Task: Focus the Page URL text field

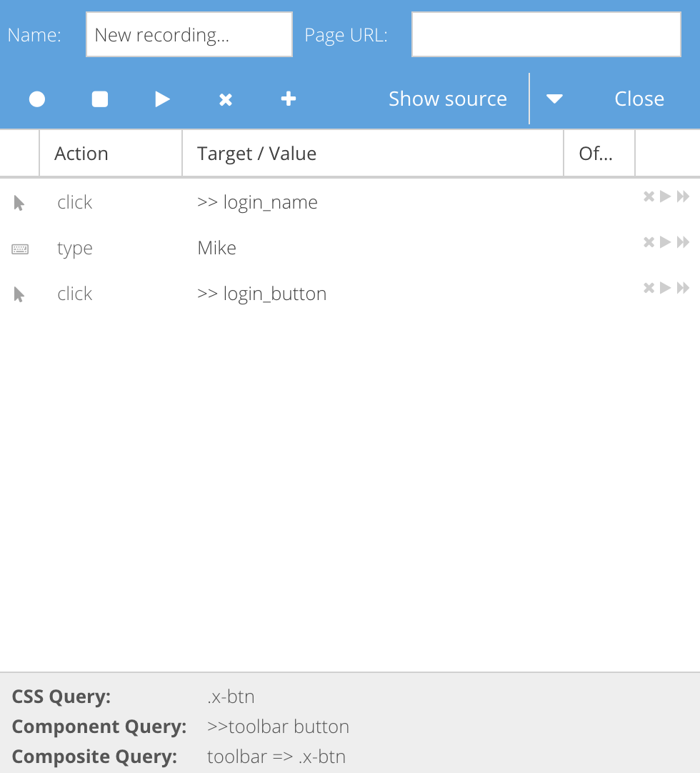Action: point(546,34)
